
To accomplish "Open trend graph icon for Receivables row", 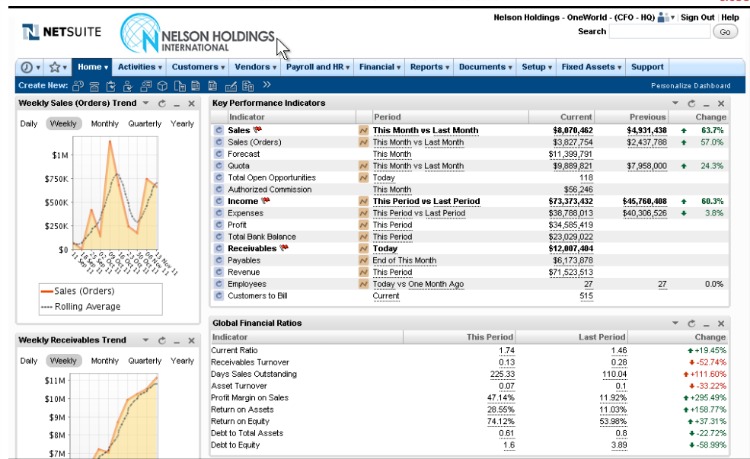I will (364, 249).
